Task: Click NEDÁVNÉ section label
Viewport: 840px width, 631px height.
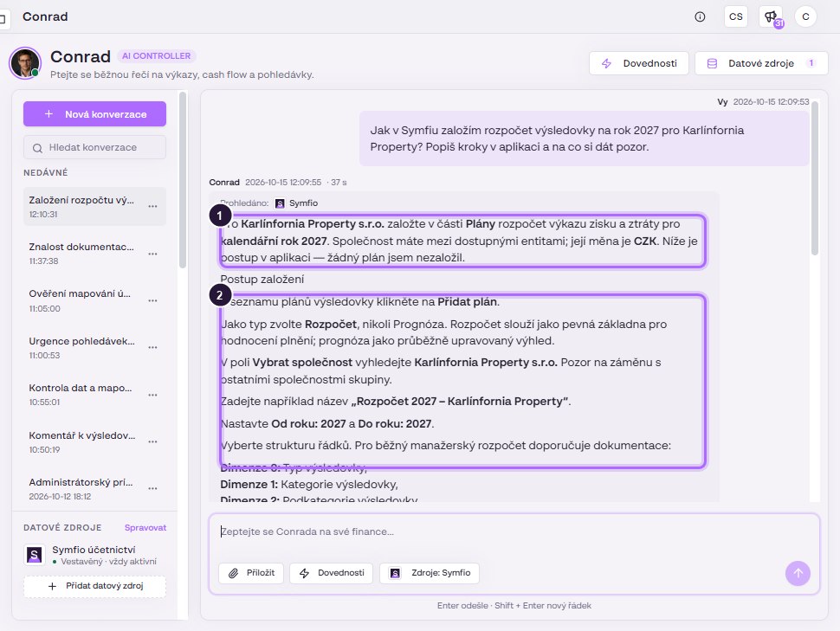Action: pyautogui.click(x=46, y=172)
